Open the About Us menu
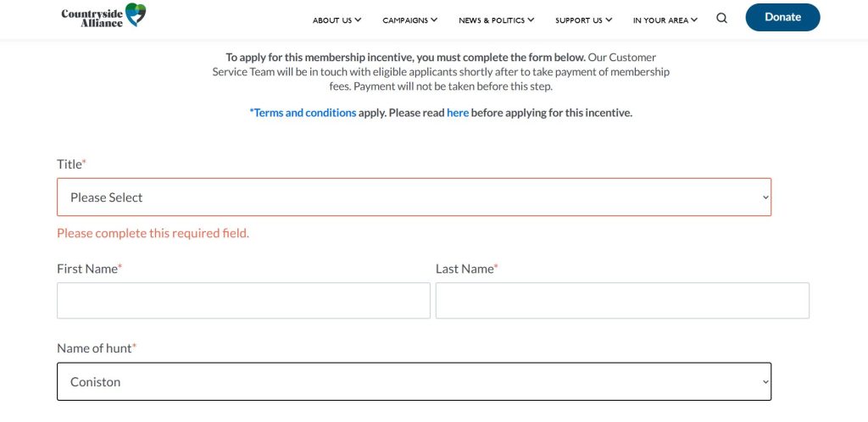 (331, 20)
